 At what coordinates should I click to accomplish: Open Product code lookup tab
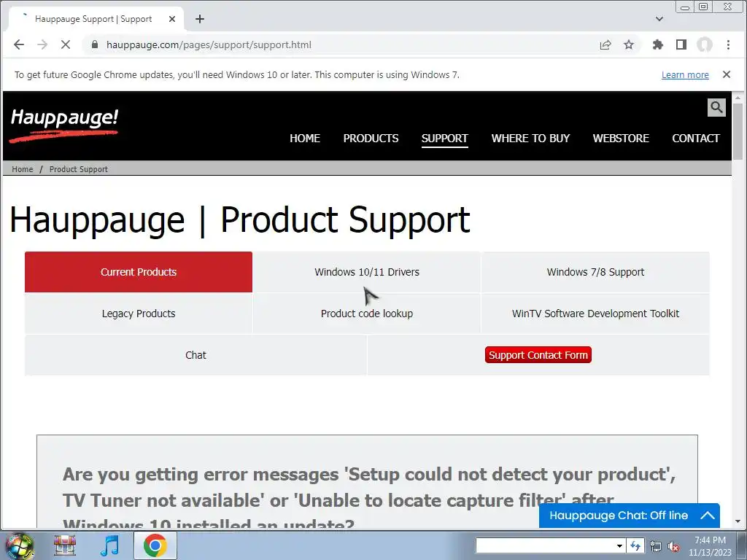[x=367, y=314]
